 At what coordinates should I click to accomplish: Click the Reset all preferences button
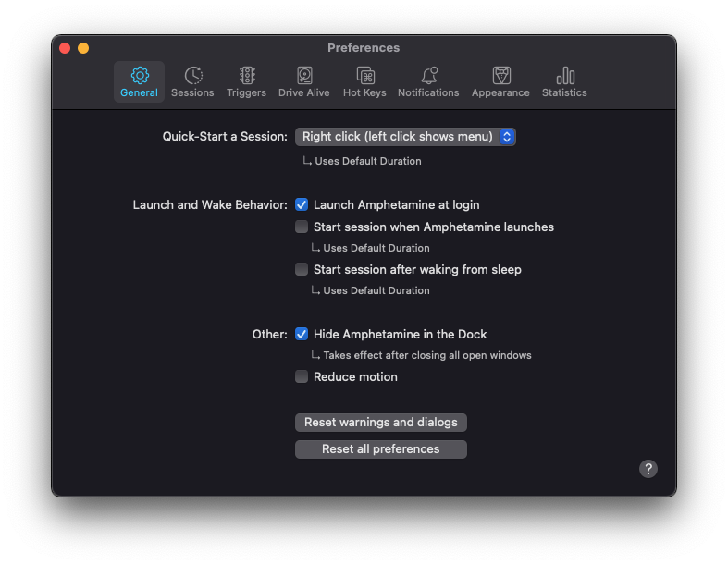[x=380, y=449]
